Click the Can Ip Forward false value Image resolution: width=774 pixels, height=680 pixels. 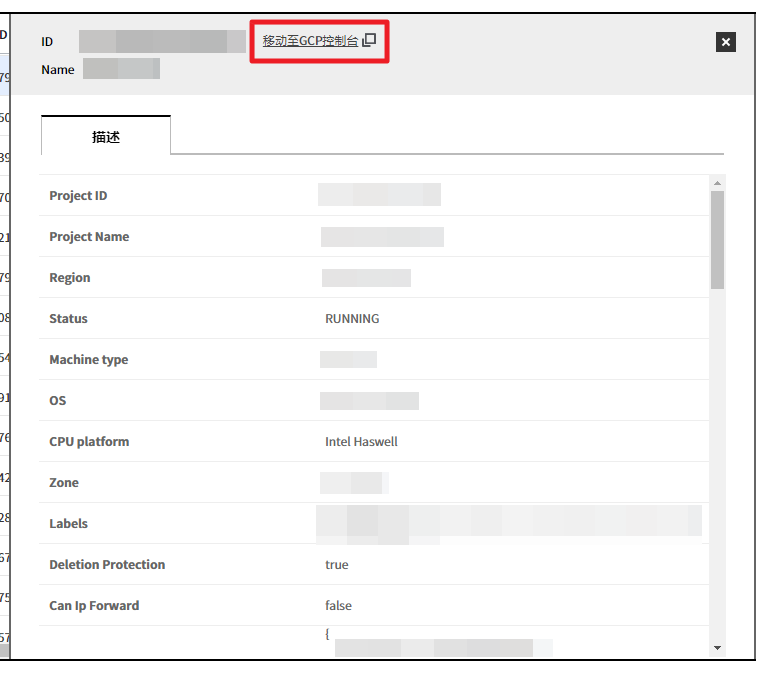pyautogui.click(x=338, y=606)
